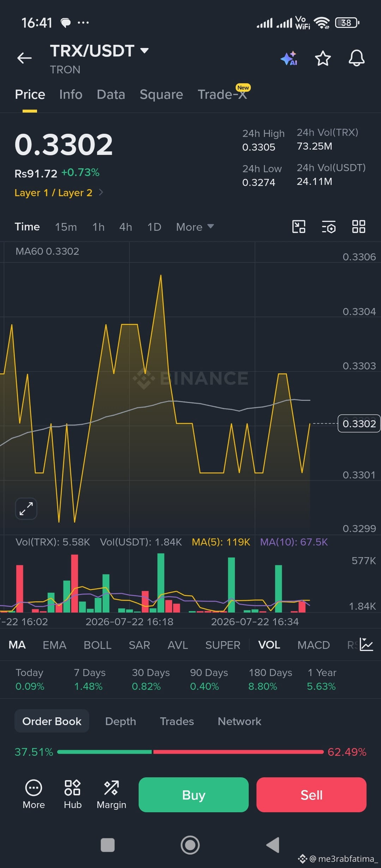Select the 1D interval
Screen dimensions: 381x868
pos(154,227)
